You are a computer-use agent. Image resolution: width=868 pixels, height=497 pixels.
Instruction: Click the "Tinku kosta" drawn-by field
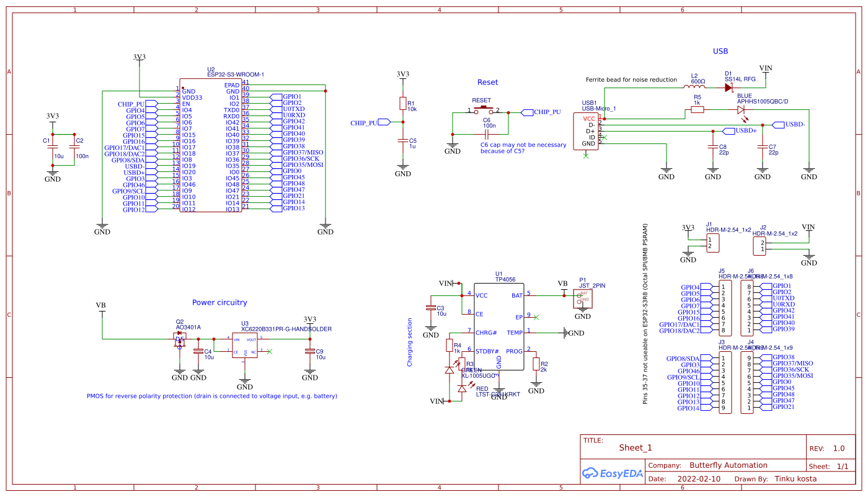point(795,479)
